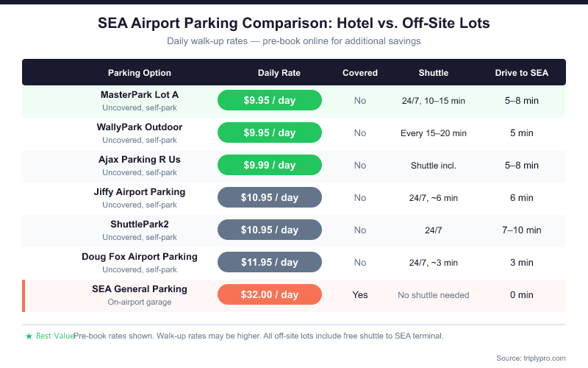Click the WallyPark Outdoor $9.95 rate pill
The width and height of the screenshot is (588, 368).
click(x=270, y=132)
